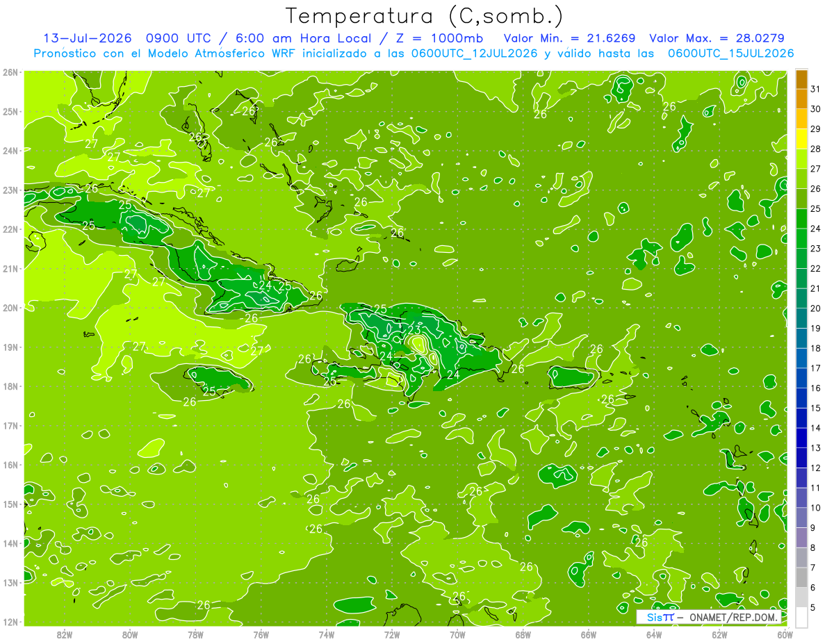Click the "18N" latitude axis label
Viewport: 834px width, 644px height.
coord(10,386)
